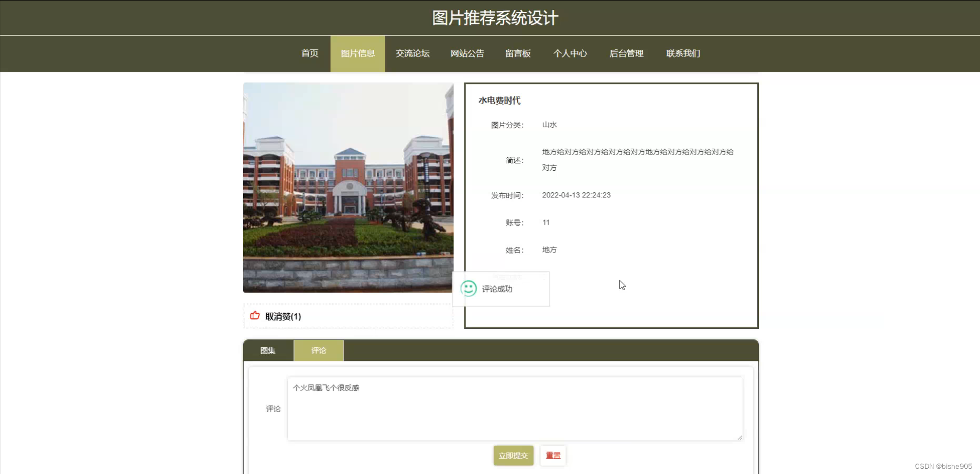Open the 交流论坛 forum page
The image size is (980, 474).
[412, 53]
